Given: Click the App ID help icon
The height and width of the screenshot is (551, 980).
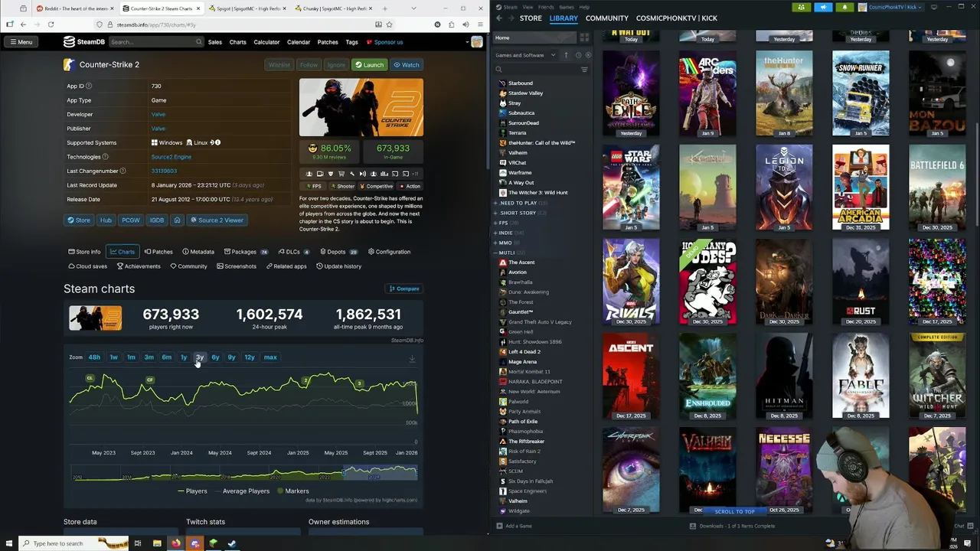Looking at the screenshot, I should [x=89, y=86].
